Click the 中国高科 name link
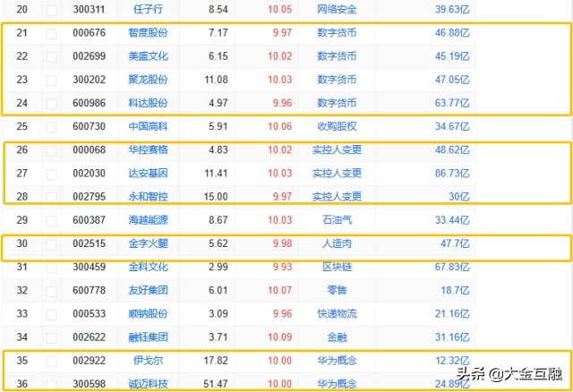 (x=148, y=126)
